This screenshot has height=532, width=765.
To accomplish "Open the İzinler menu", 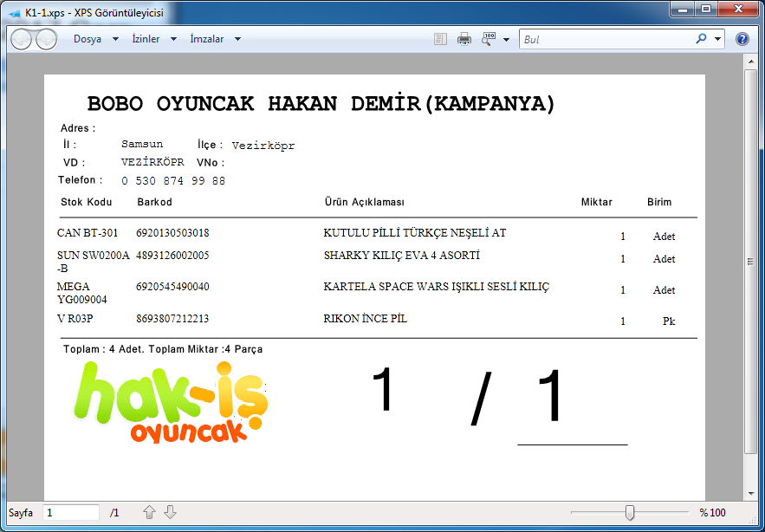I will (146, 39).
